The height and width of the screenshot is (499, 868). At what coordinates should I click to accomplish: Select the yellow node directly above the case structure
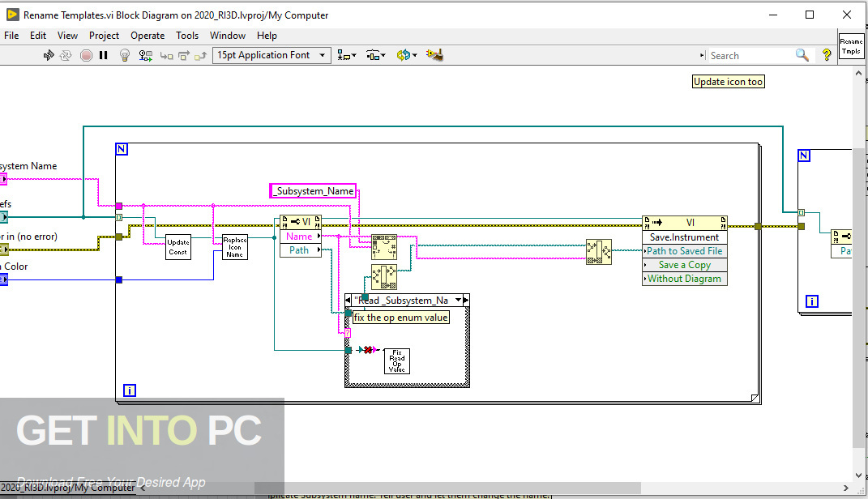pos(384,277)
